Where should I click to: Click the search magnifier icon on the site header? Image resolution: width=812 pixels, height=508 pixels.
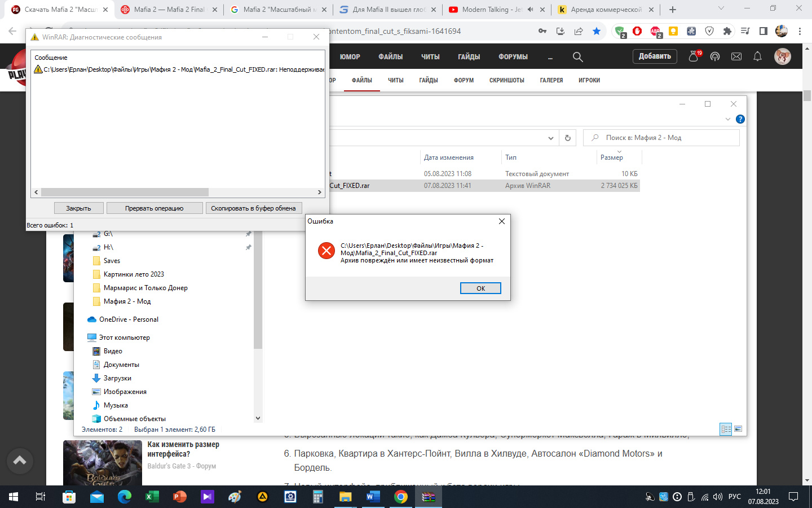click(577, 57)
